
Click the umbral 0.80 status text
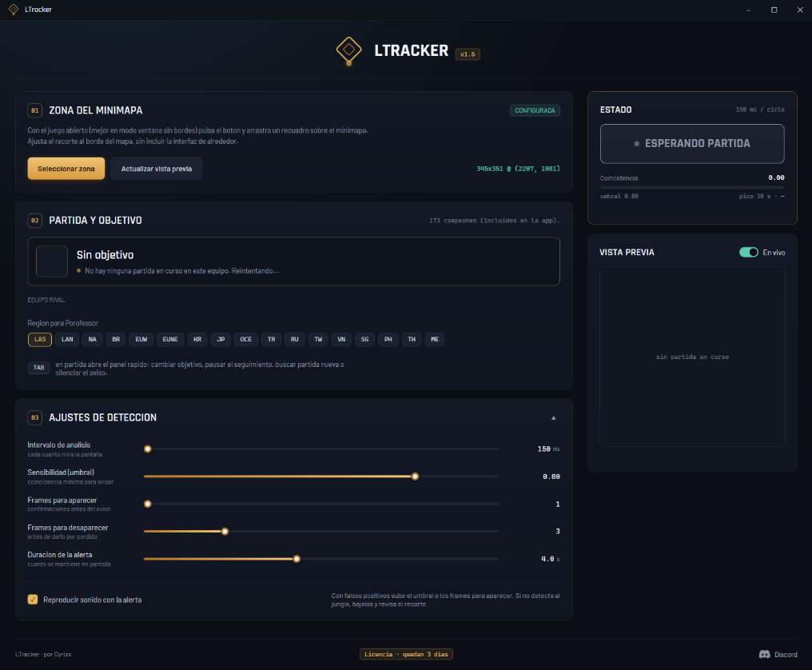(x=619, y=197)
